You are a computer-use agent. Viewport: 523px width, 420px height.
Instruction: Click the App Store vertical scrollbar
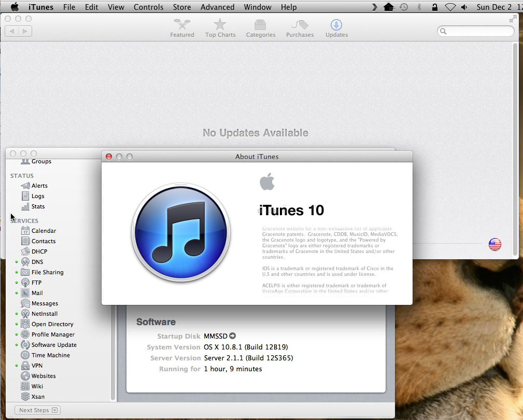point(515,149)
